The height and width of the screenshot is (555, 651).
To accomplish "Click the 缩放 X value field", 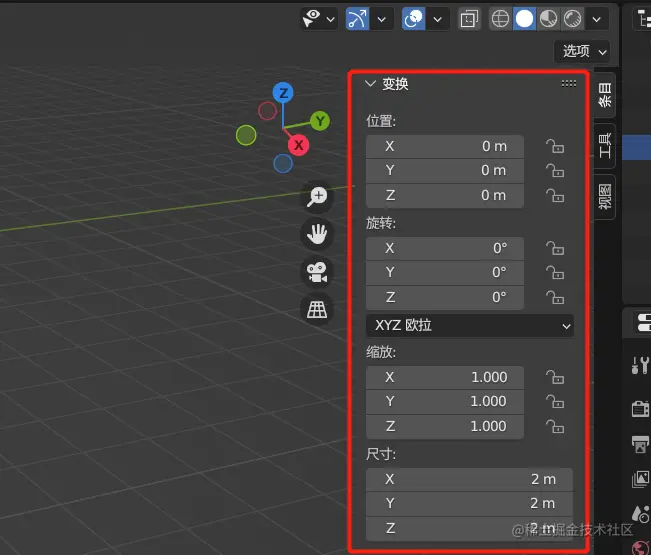I will tap(445, 377).
